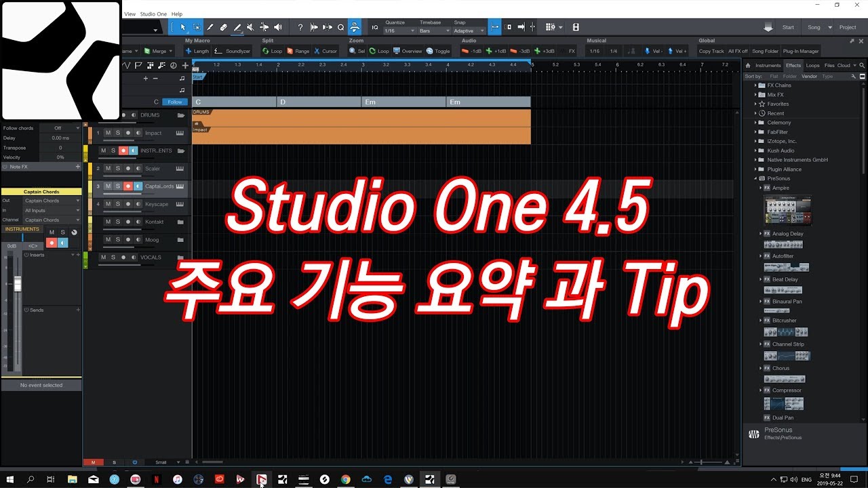Click the timeline zoom slider at bottom

709,462
